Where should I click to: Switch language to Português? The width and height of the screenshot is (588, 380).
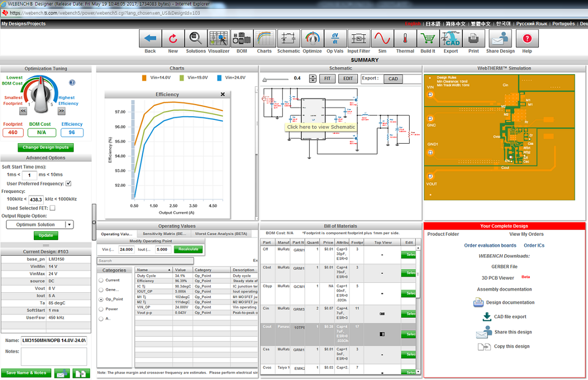[563, 24]
